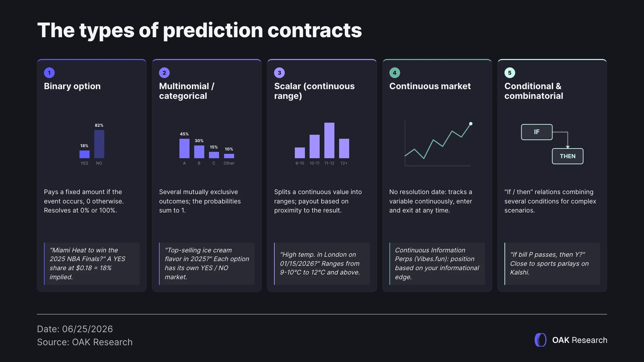The height and width of the screenshot is (362, 644).
Task: Click the 82% NO bar
Action: click(x=99, y=144)
